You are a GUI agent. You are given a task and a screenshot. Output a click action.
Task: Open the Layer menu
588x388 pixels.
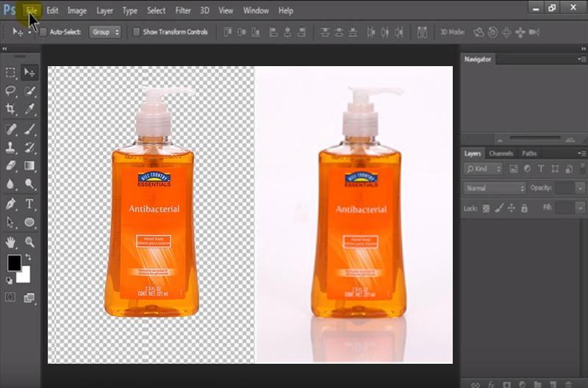(x=104, y=10)
